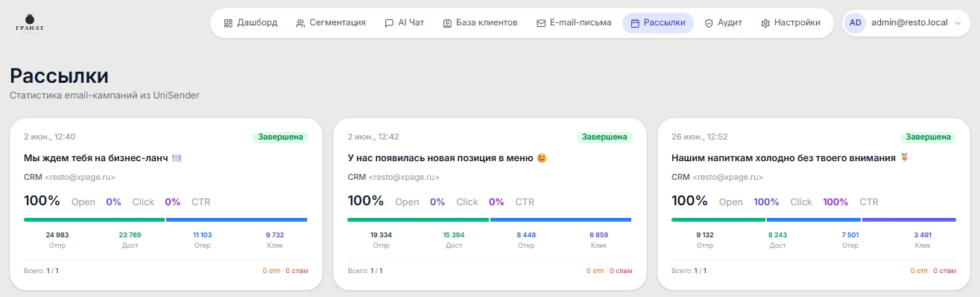The image size is (980, 297).
Task: Click the opened count "8 448"
Action: (x=526, y=235)
